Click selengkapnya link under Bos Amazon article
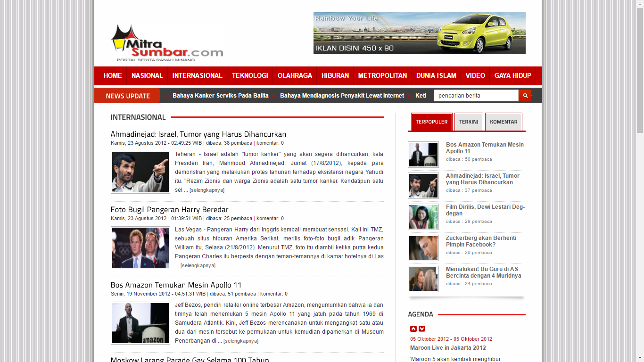 240,341
